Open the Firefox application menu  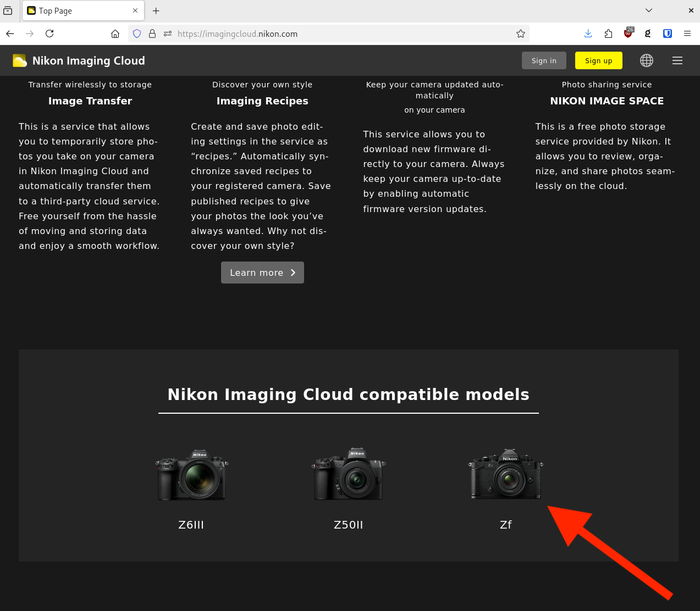(x=687, y=34)
